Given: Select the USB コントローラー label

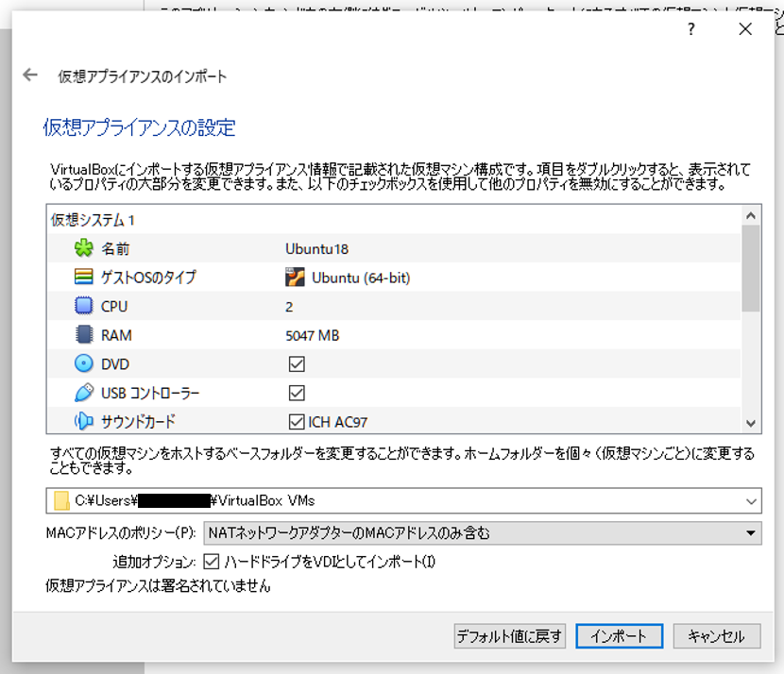Looking at the screenshot, I should point(150,394).
